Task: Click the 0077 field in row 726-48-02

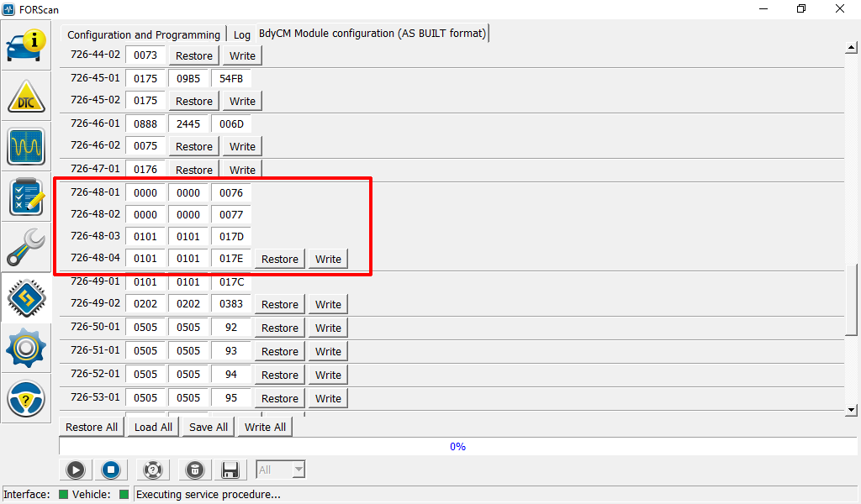Action: (x=231, y=215)
